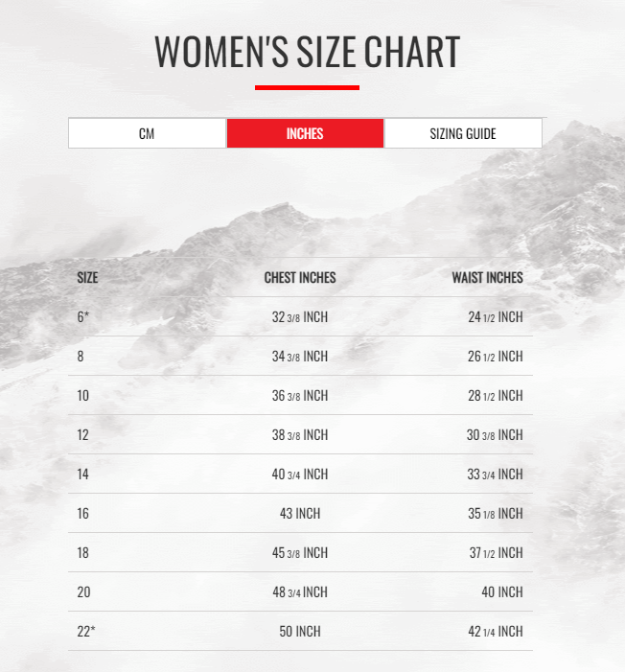625x672 pixels.
Task: Click the size 8 row label
Action: 81,357
